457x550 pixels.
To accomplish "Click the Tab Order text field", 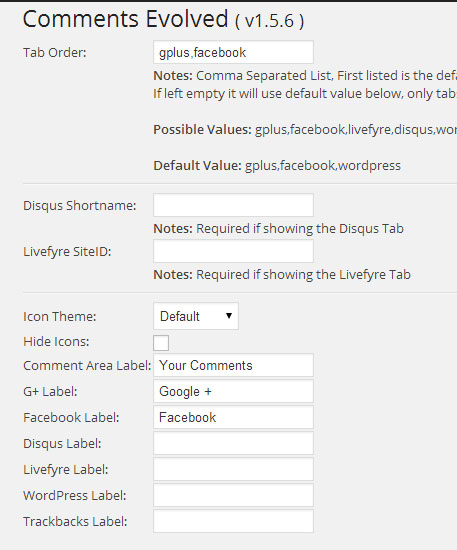I will [233, 52].
